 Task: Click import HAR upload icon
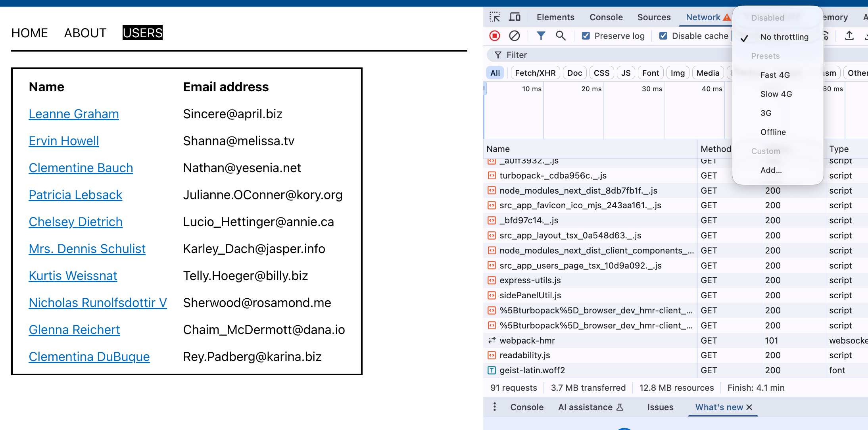849,36
